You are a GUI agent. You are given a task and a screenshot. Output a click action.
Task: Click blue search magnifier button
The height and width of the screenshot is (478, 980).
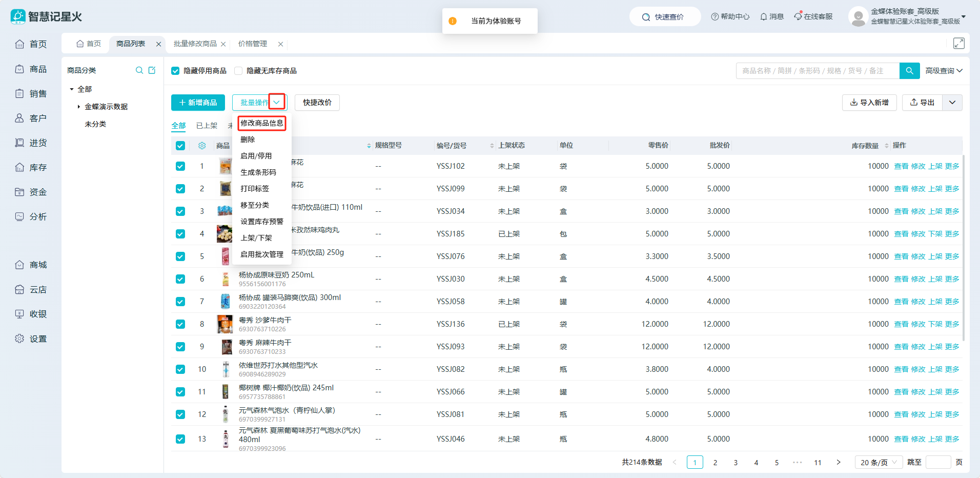909,71
